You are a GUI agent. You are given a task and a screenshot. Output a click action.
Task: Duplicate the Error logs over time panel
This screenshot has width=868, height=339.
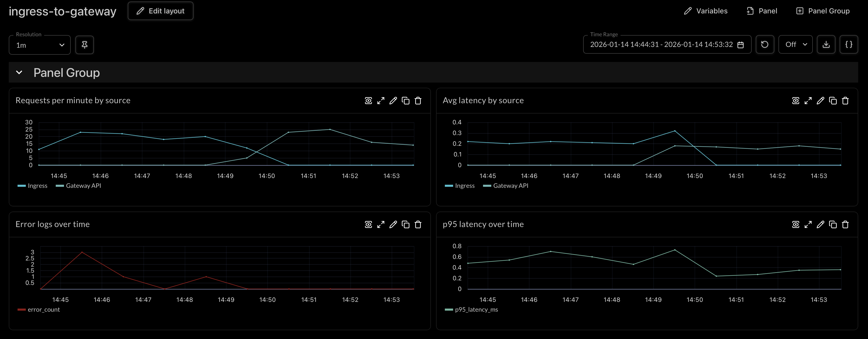(x=405, y=224)
